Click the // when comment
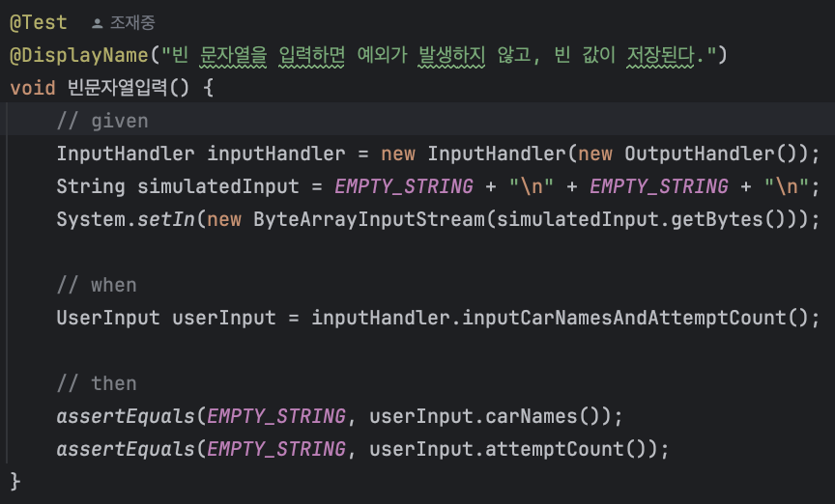Screen dimensions: 835x504 [97, 285]
